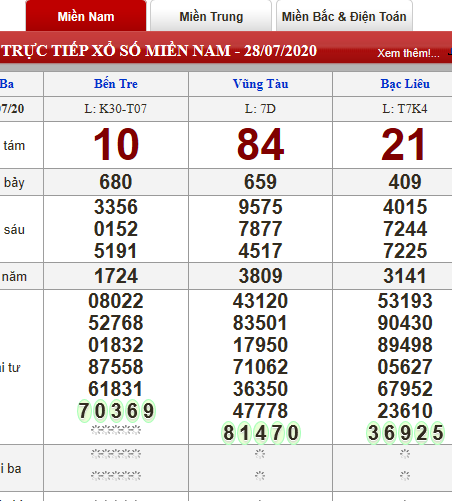Select the highlighted number 81470
Screen dimensions: 452x501
tap(261, 433)
